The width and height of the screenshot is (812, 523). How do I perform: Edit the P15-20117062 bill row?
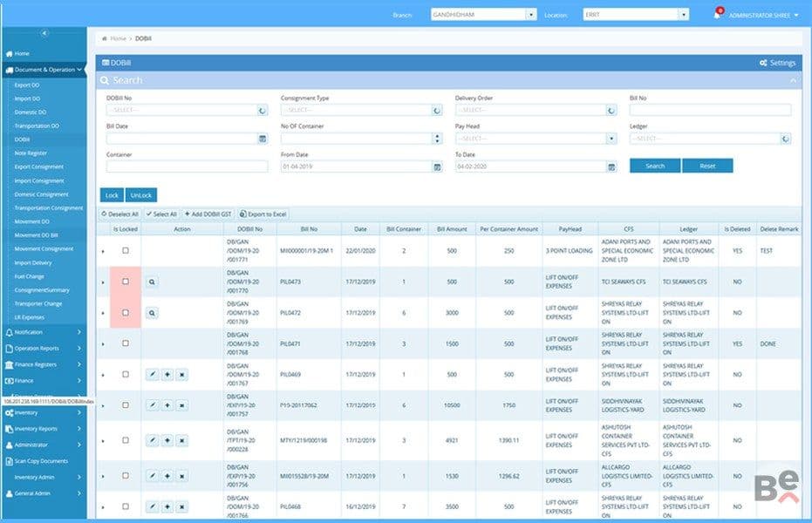point(153,405)
